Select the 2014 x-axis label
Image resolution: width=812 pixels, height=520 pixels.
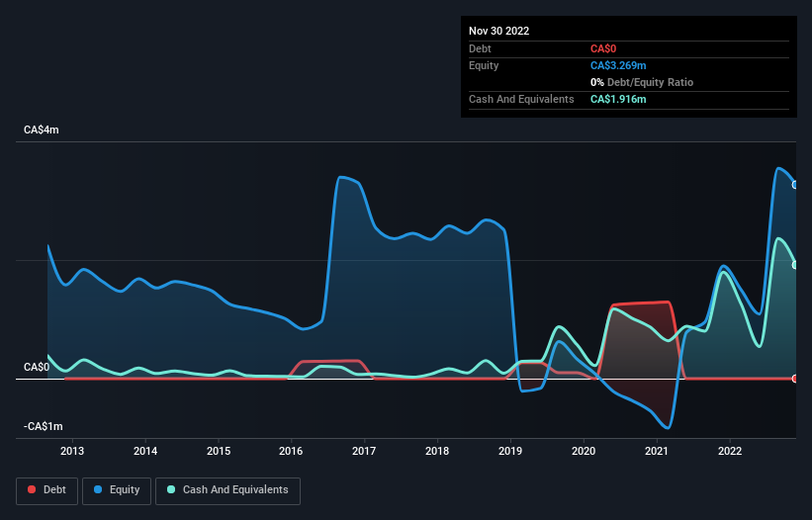tap(145, 451)
